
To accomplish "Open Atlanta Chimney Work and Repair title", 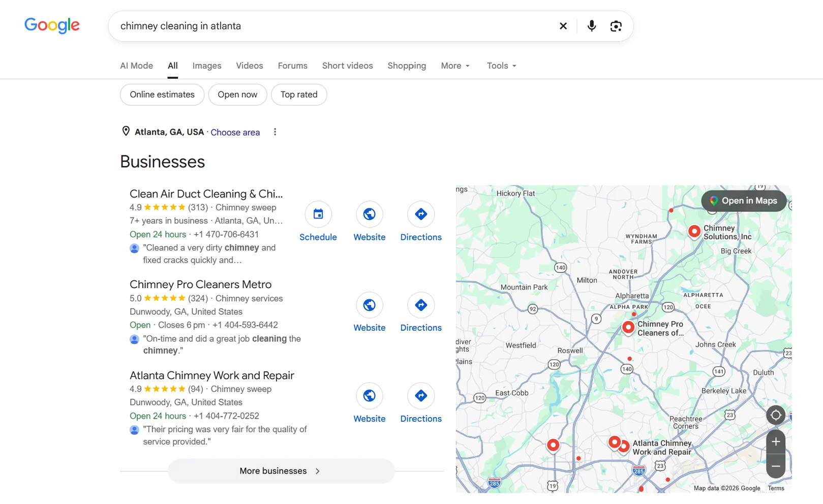I will [x=212, y=375].
